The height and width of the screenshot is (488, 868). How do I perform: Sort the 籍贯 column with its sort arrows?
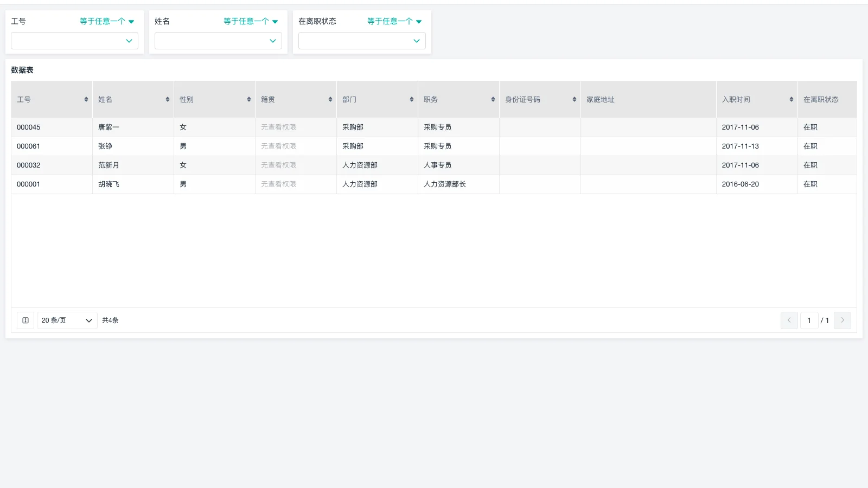(329, 99)
